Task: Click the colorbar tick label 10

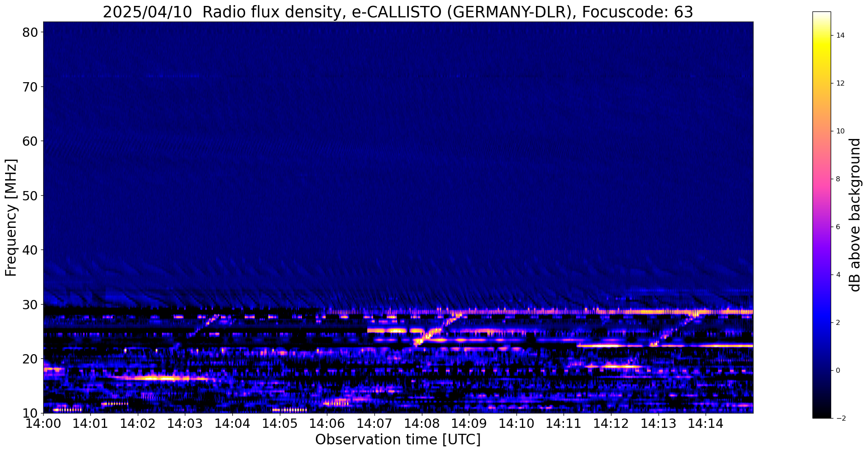Action: click(x=840, y=131)
